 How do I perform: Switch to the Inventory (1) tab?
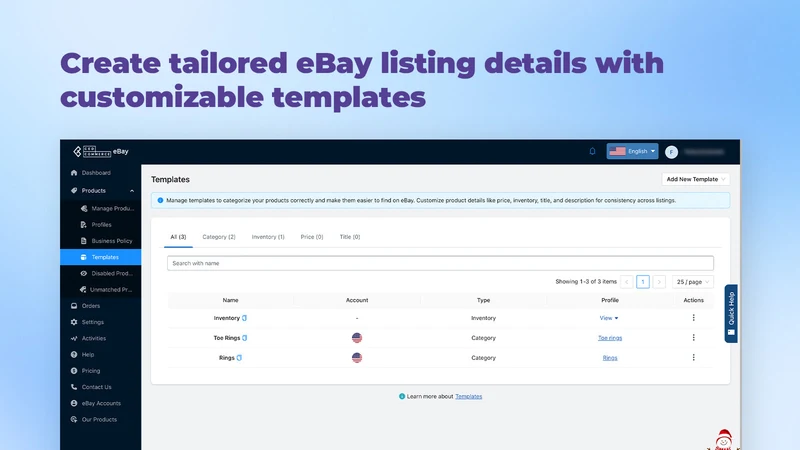click(x=268, y=237)
